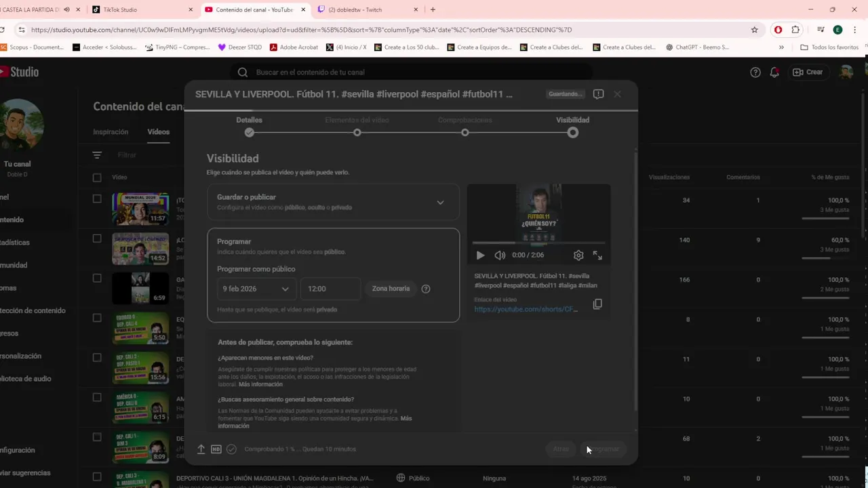The image size is (868, 488).
Task: Select the checkbox for the 6:15 duration video
Action: (x=97, y=397)
